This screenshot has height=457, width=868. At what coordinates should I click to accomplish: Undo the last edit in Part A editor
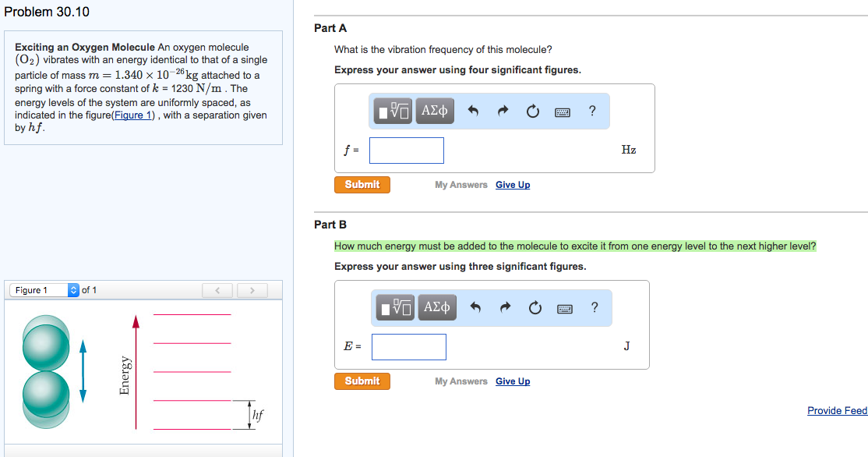[x=473, y=111]
